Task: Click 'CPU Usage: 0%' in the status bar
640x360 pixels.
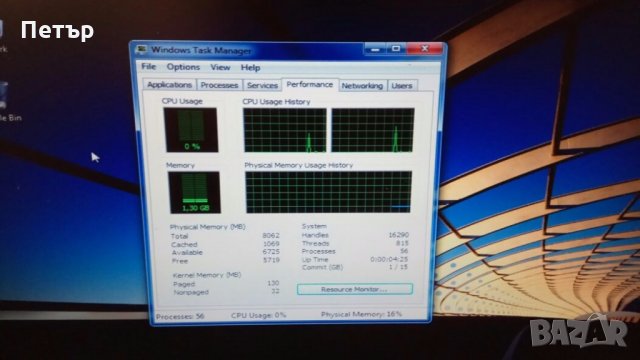Action: (258, 316)
